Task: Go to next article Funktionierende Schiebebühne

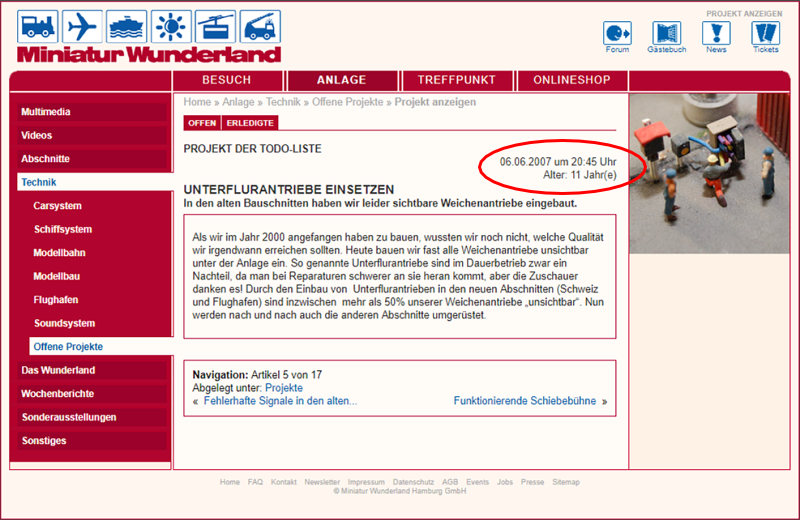Action: tap(524, 401)
